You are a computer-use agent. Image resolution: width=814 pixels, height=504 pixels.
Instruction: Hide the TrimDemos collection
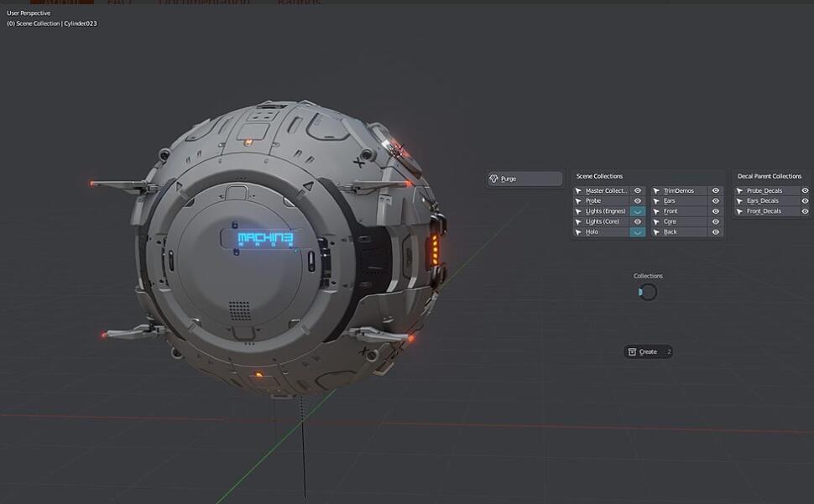(715, 191)
